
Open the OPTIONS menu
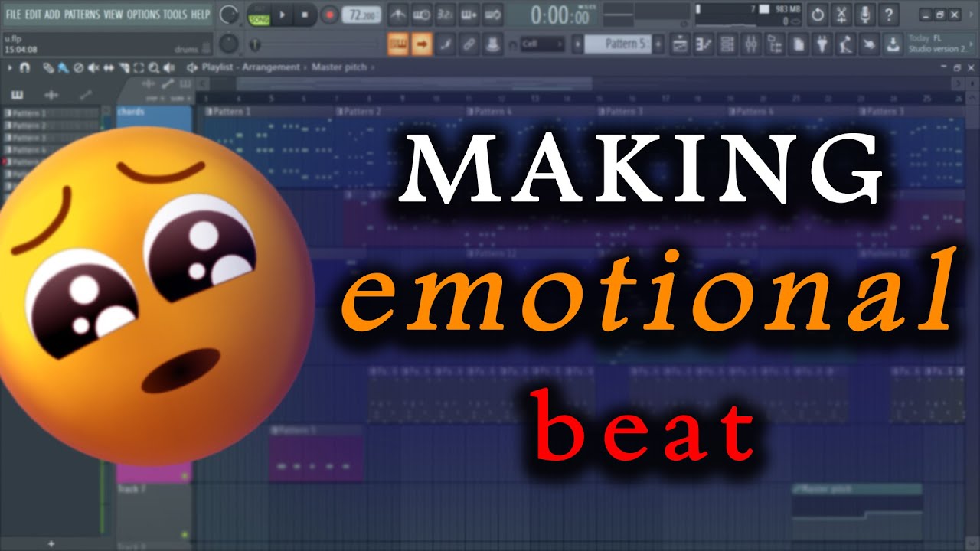(x=143, y=15)
